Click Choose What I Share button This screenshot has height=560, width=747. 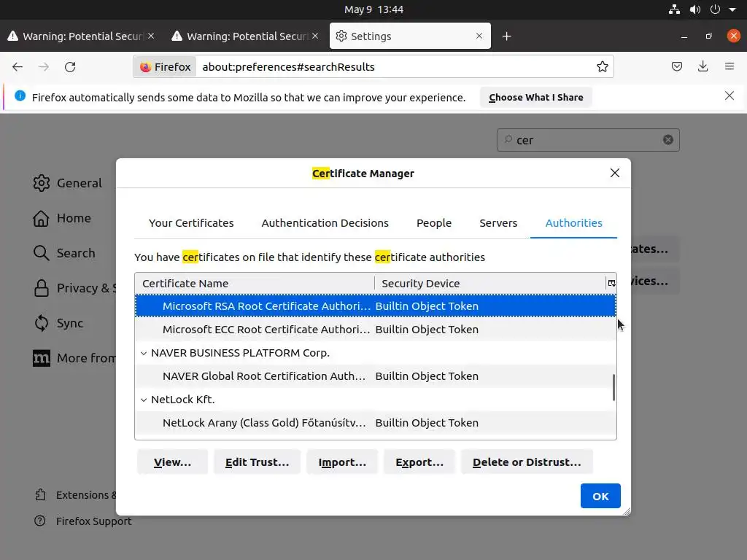(535, 97)
